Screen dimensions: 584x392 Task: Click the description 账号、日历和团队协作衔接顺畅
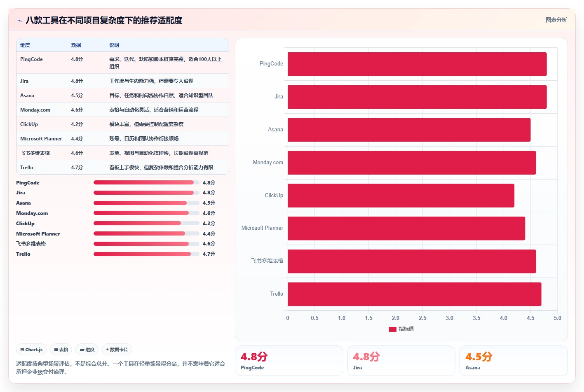(144, 139)
